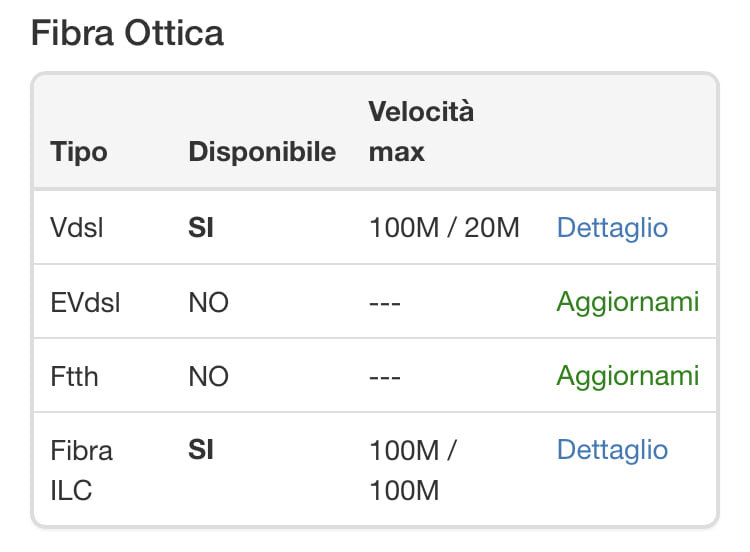
Task: Click the Fibra Ottica heading
Action: 128,33
